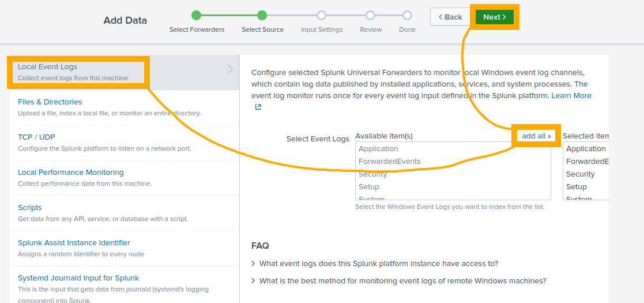This screenshot has height=303, width=644.
Task: Click the Select Forwarders step circle
Action: pyautogui.click(x=197, y=15)
